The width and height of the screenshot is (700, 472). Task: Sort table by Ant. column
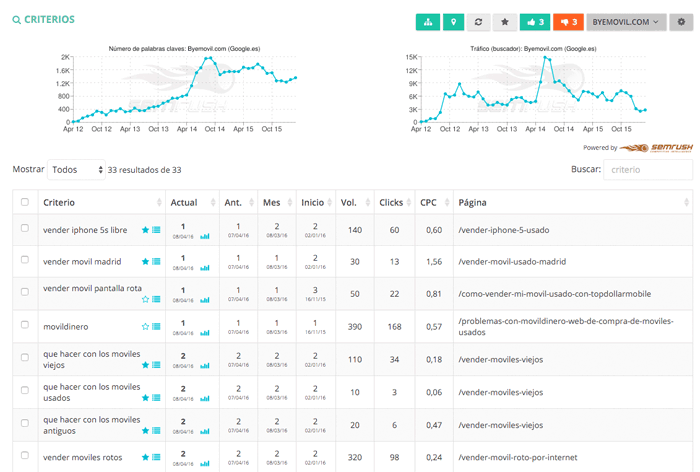pyautogui.click(x=238, y=202)
